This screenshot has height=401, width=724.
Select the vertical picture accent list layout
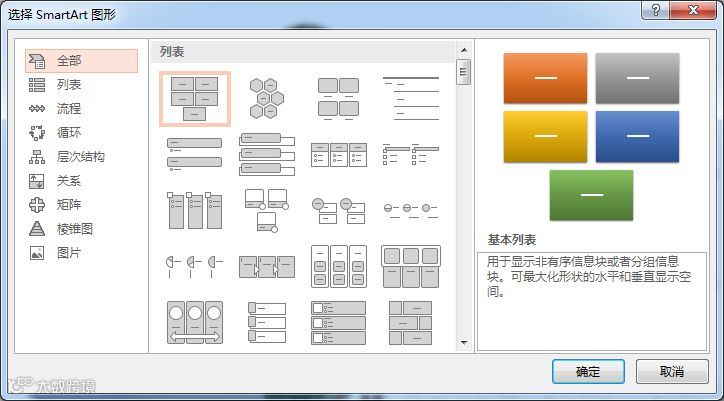[338, 322]
